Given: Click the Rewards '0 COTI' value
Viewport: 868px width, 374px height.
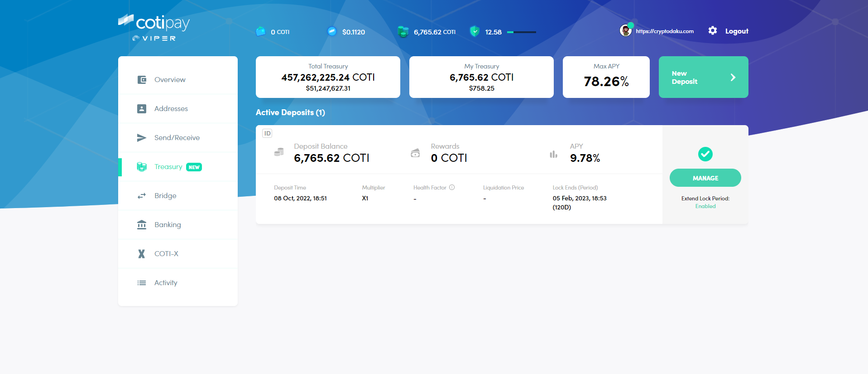Looking at the screenshot, I should coord(449,158).
